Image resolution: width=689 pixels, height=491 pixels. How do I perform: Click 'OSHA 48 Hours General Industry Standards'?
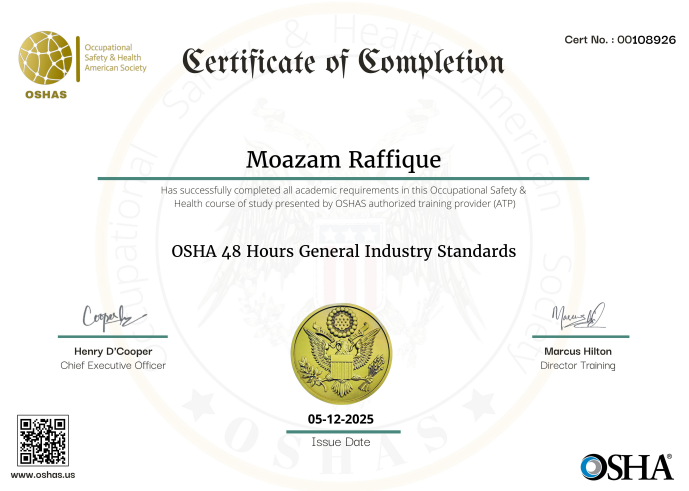344,251
